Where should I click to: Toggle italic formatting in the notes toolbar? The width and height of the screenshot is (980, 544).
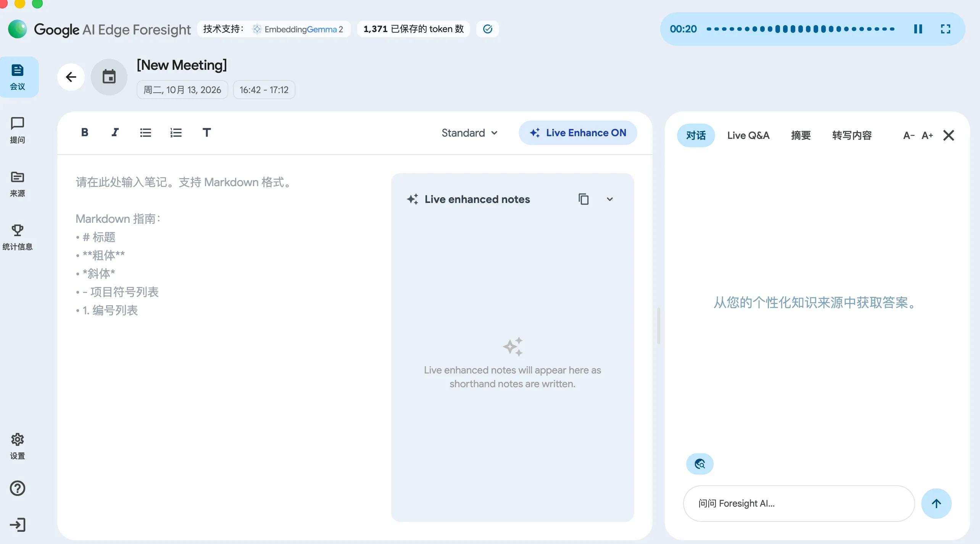[115, 132]
